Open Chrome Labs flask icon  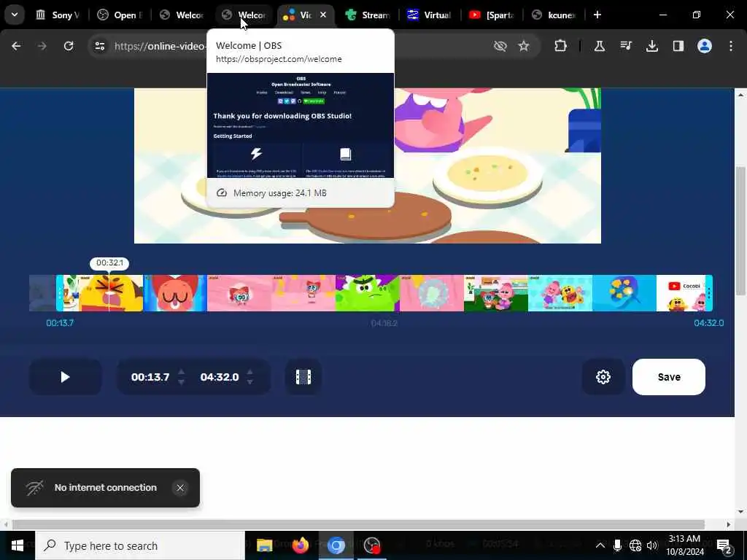600,46
